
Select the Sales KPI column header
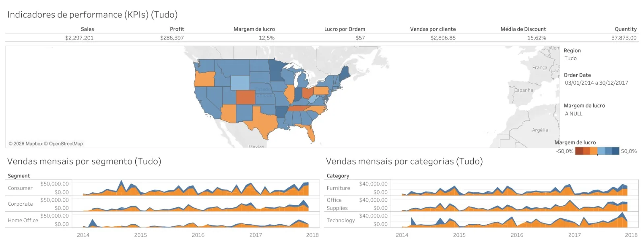point(87,29)
